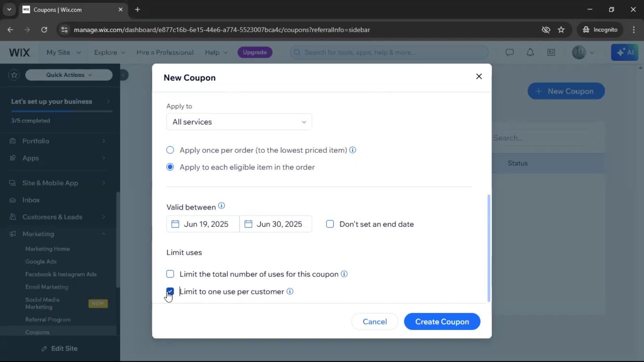Select Apply once per order radio option

coord(170,150)
